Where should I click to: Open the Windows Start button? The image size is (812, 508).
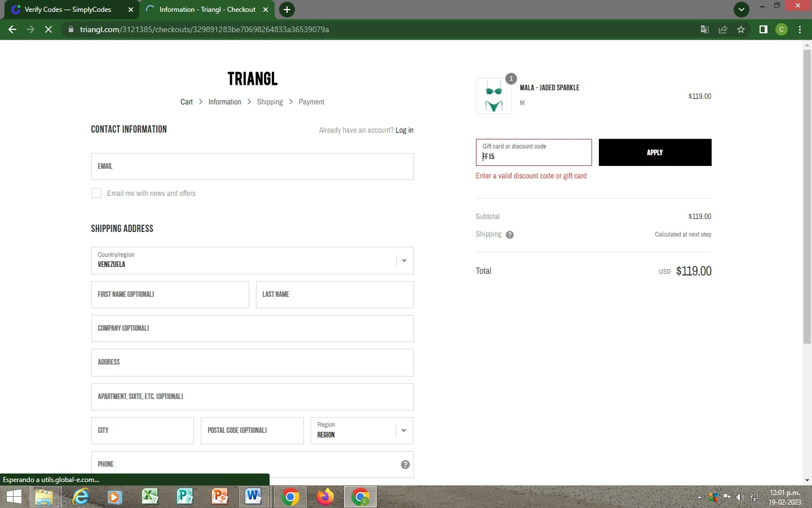coord(14,497)
